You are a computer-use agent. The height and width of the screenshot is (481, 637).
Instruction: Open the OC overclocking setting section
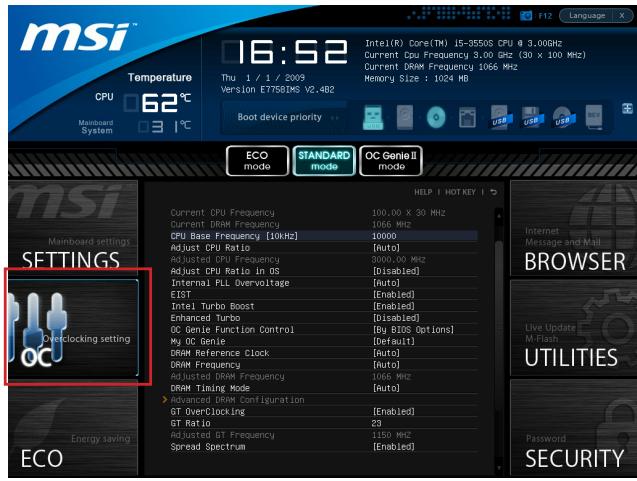tap(73, 328)
